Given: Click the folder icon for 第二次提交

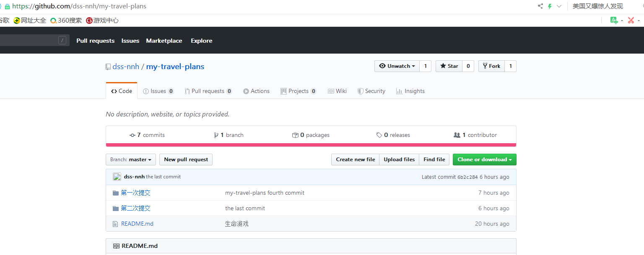Looking at the screenshot, I should (116, 209).
